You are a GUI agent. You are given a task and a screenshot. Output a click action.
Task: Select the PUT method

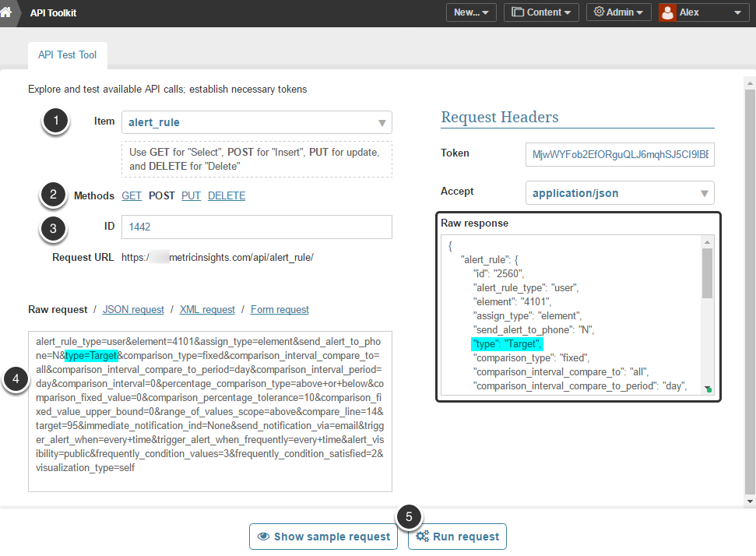191,195
